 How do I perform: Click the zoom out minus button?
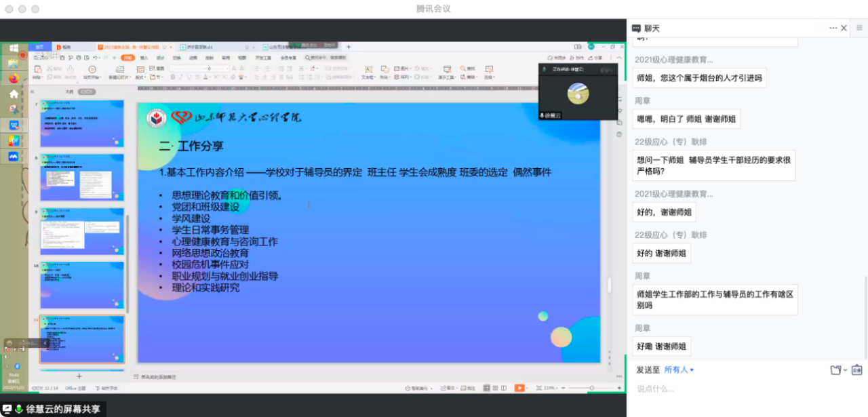(x=563, y=388)
